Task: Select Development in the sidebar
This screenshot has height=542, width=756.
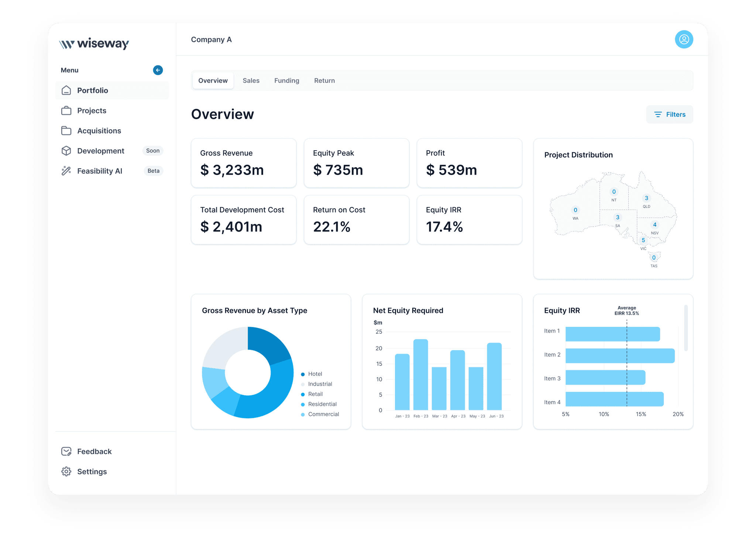Action: point(112,151)
